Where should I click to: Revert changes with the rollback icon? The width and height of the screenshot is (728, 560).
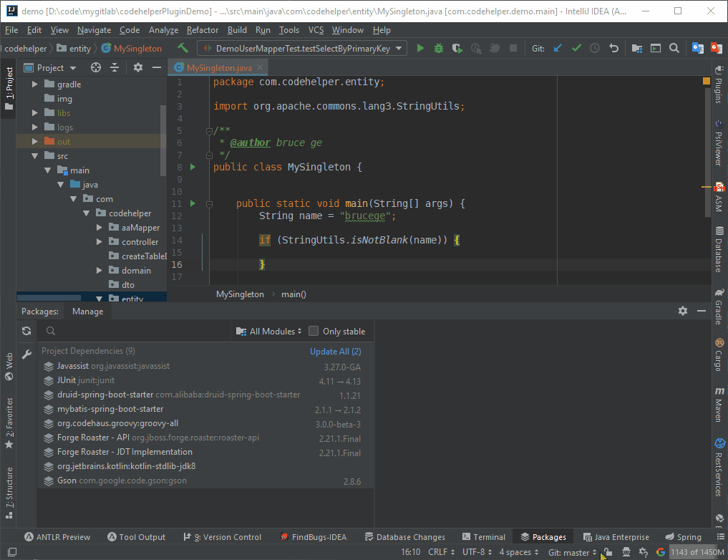[613, 48]
